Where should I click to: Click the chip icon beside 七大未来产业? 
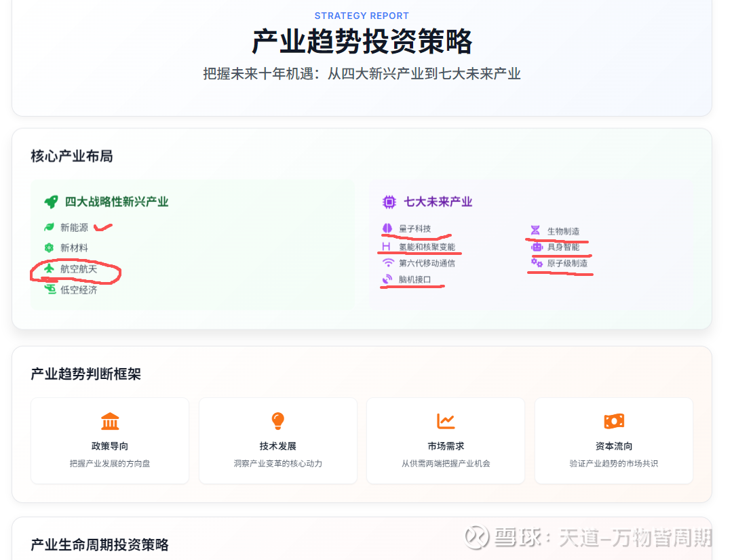(x=389, y=202)
